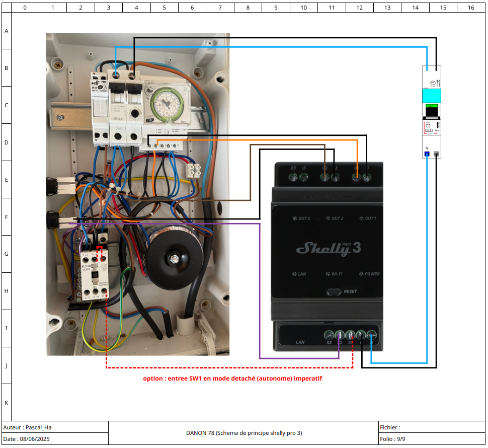Click the white wire connector block

193,171
